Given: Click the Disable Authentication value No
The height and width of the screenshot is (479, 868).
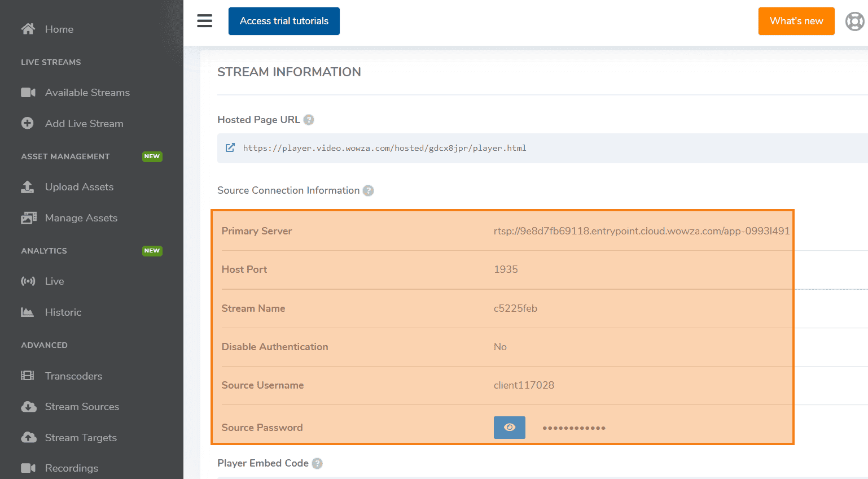Looking at the screenshot, I should pos(500,347).
